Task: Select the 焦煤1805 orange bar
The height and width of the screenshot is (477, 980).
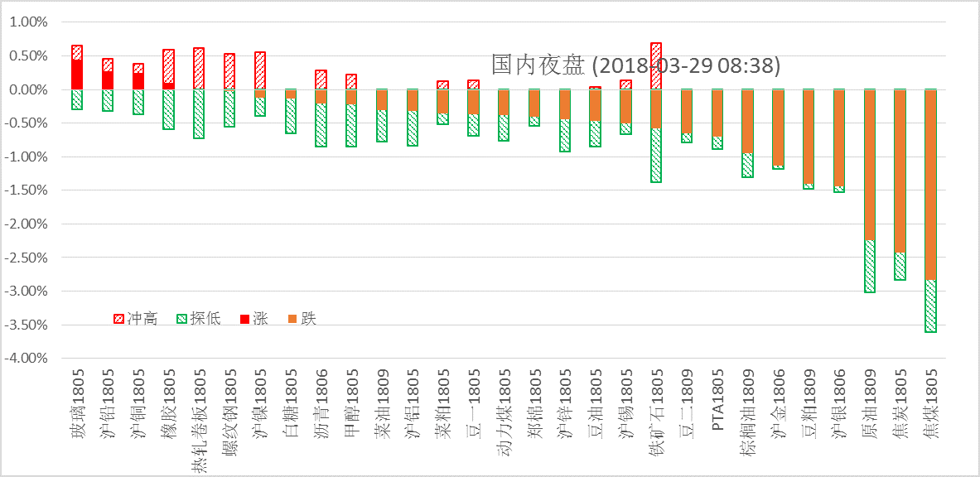Action: 930,184
